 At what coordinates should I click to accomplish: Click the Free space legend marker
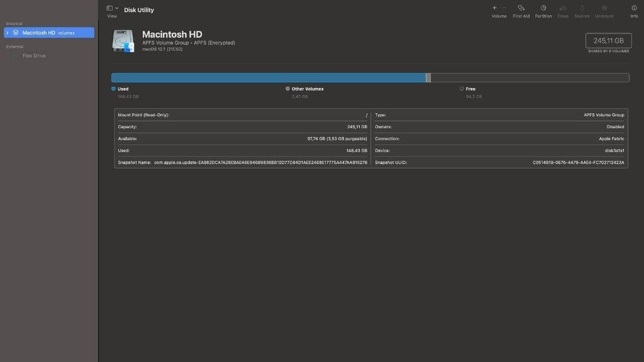coord(462,89)
